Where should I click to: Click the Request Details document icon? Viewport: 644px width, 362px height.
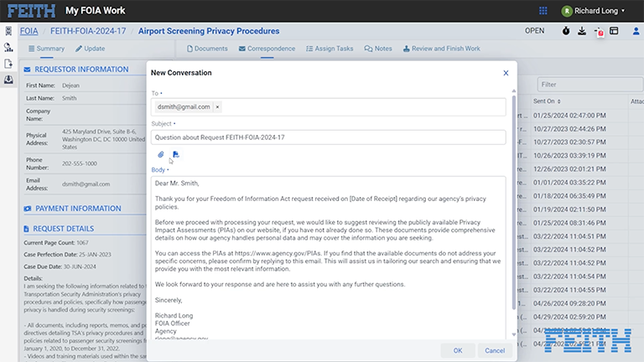(x=26, y=229)
